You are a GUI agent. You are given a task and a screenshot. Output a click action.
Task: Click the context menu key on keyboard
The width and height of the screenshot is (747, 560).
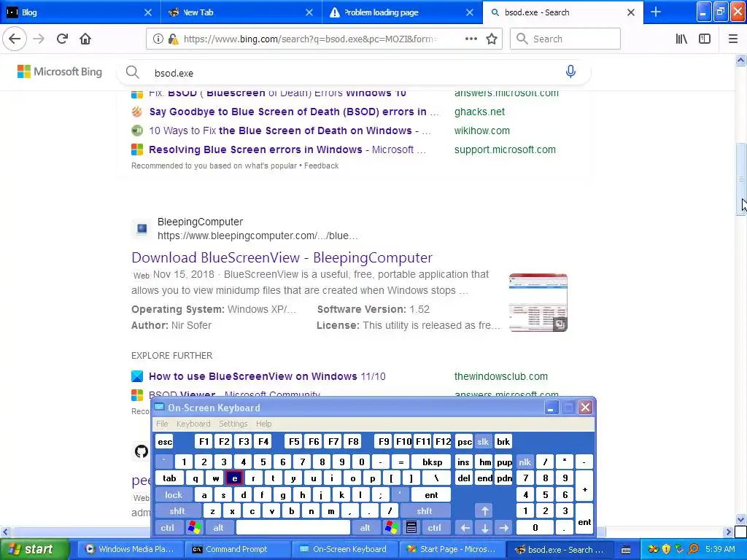(x=411, y=528)
